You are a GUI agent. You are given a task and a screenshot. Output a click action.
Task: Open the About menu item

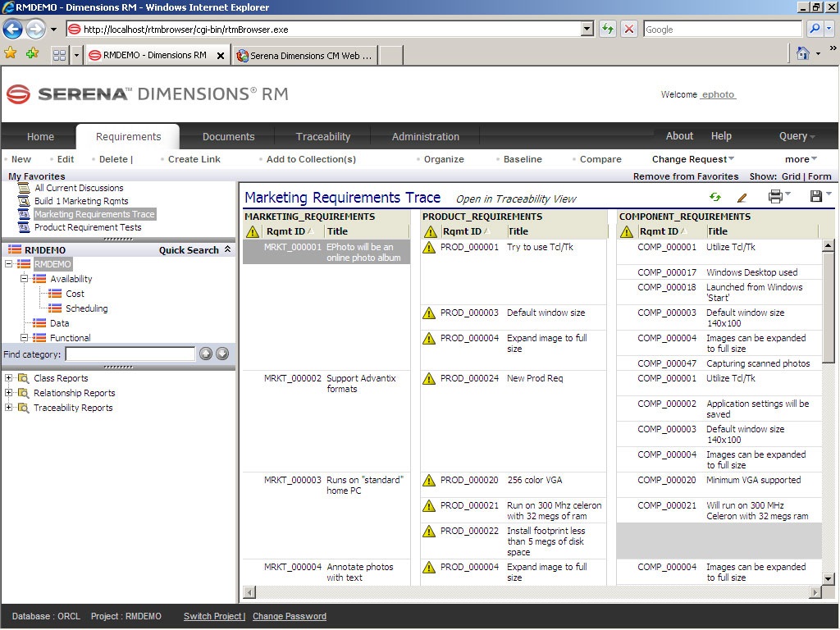(679, 136)
